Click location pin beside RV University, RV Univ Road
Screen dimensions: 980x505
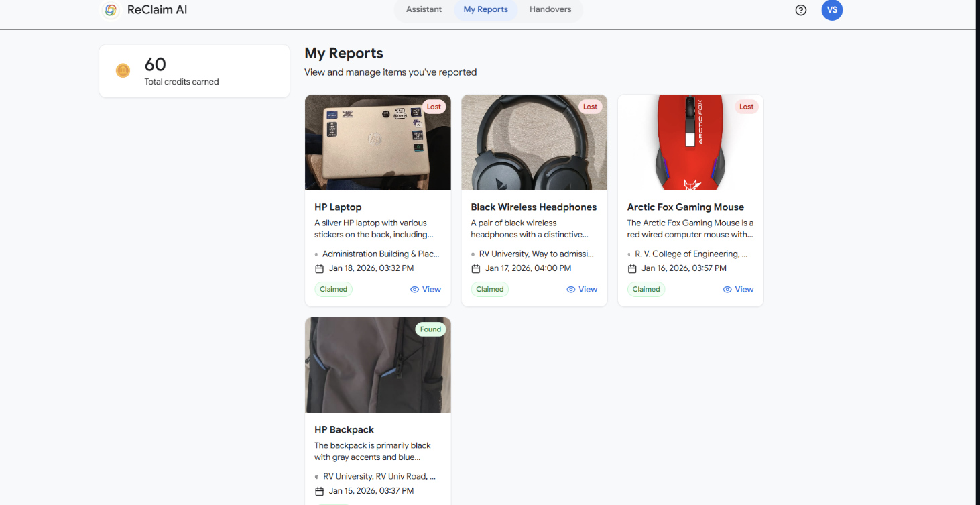[x=316, y=477]
